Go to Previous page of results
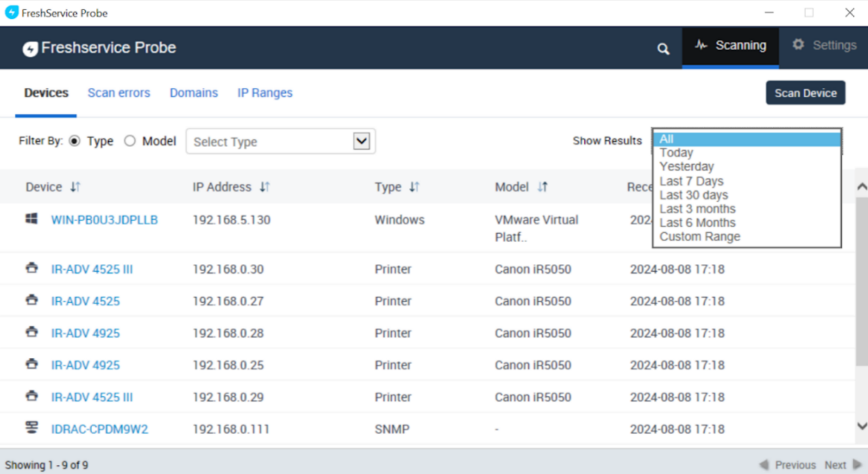The height and width of the screenshot is (474, 868). point(788,465)
